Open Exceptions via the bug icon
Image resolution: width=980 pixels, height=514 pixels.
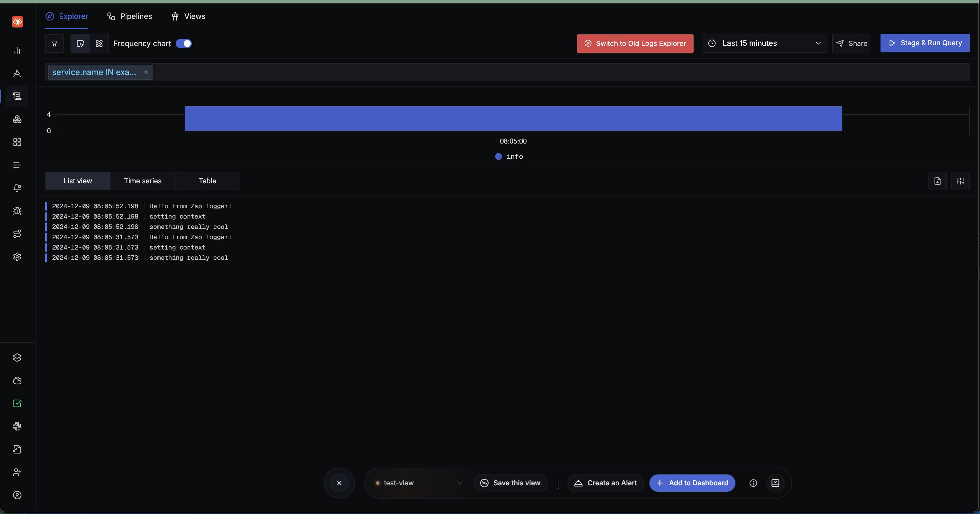coord(17,211)
